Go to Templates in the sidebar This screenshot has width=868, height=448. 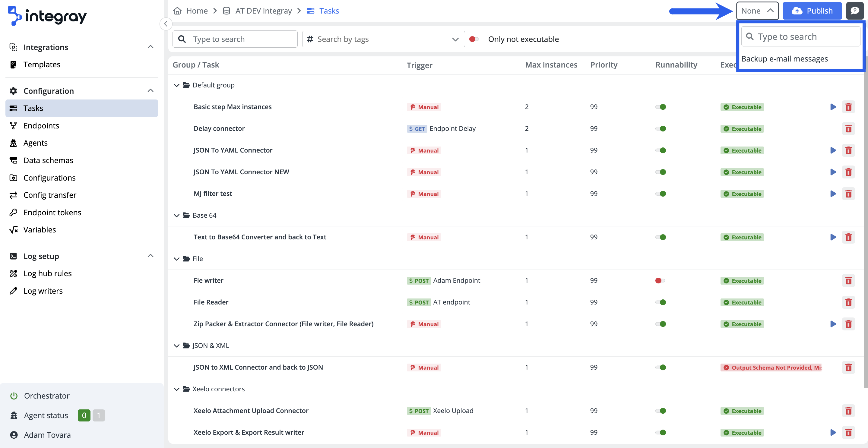point(42,64)
